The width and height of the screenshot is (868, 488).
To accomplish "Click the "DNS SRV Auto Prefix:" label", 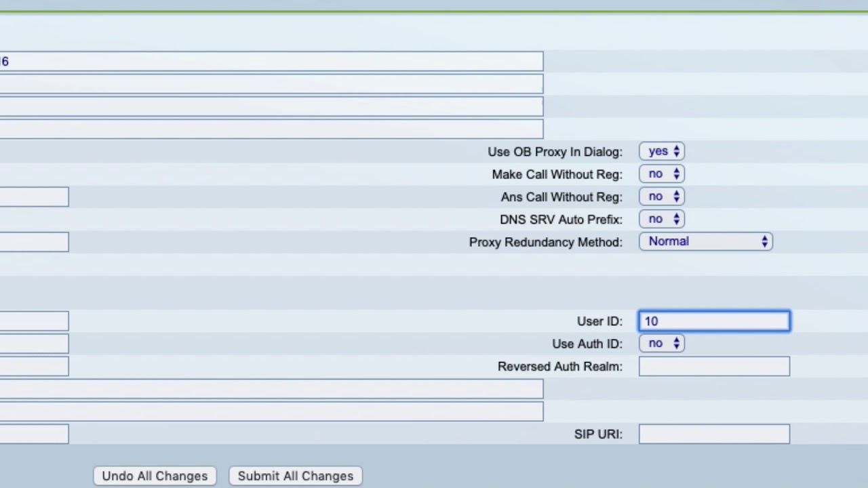I will tap(561, 220).
